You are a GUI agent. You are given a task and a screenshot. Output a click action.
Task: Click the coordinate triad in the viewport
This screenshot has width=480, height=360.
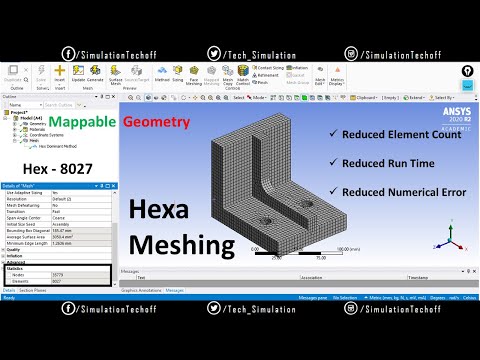(450, 236)
